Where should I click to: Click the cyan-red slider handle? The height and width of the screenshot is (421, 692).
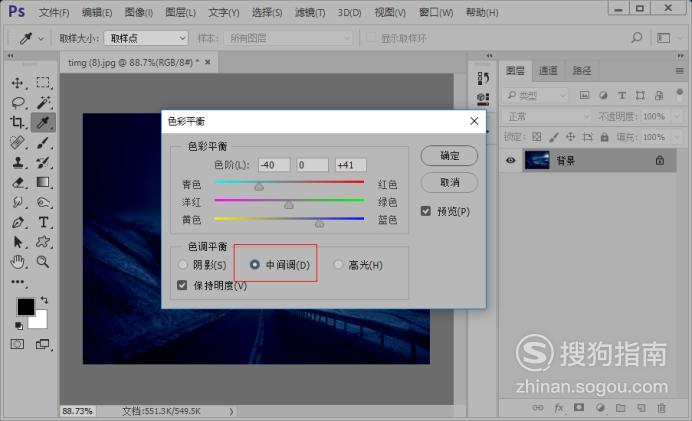tap(259, 187)
